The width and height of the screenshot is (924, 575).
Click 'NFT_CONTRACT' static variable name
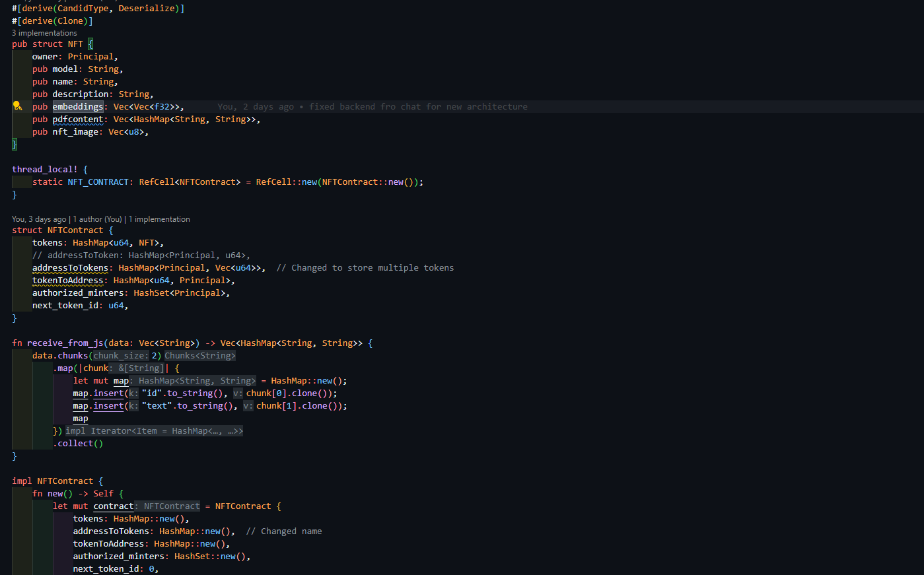[98, 182]
